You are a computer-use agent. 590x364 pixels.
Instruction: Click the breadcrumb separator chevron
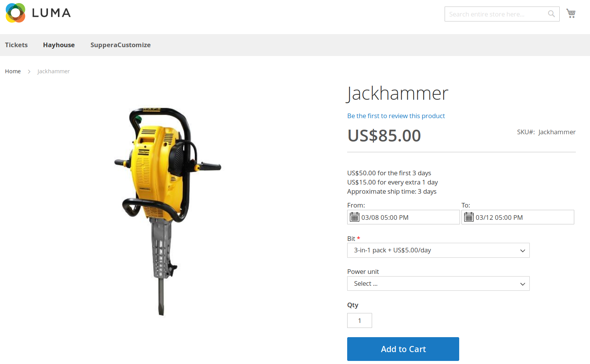tap(29, 71)
